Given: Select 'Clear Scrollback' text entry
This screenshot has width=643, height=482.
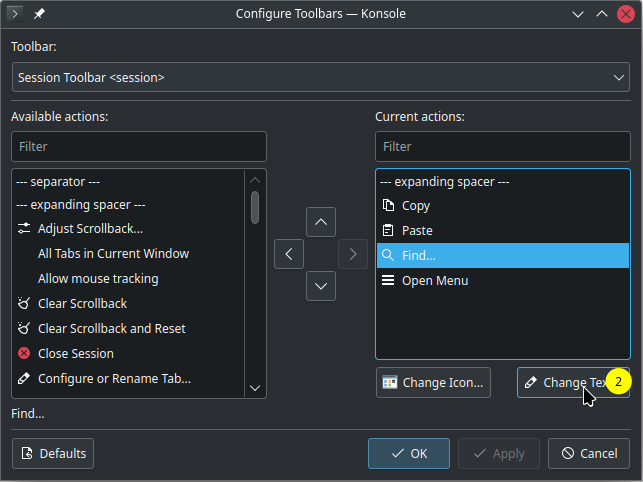Looking at the screenshot, I should pyautogui.click(x=82, y=304).
